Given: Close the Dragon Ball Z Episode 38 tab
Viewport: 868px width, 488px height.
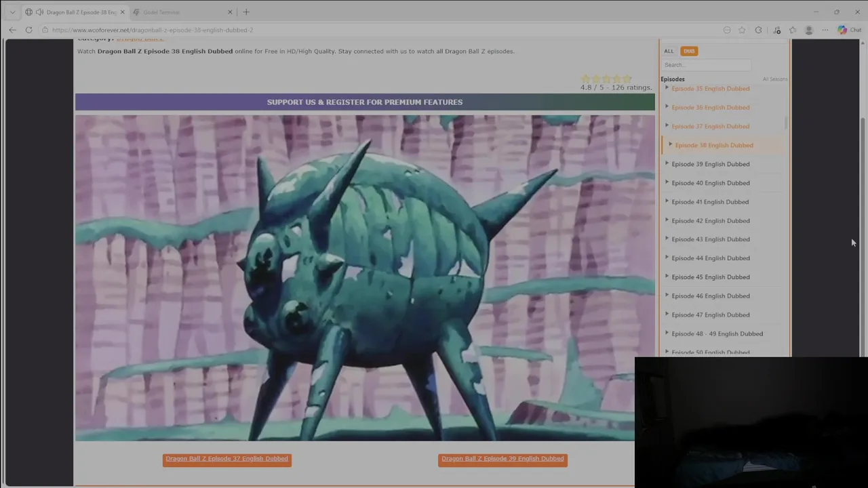Looking at the screenshot, I should pos(122,12).
